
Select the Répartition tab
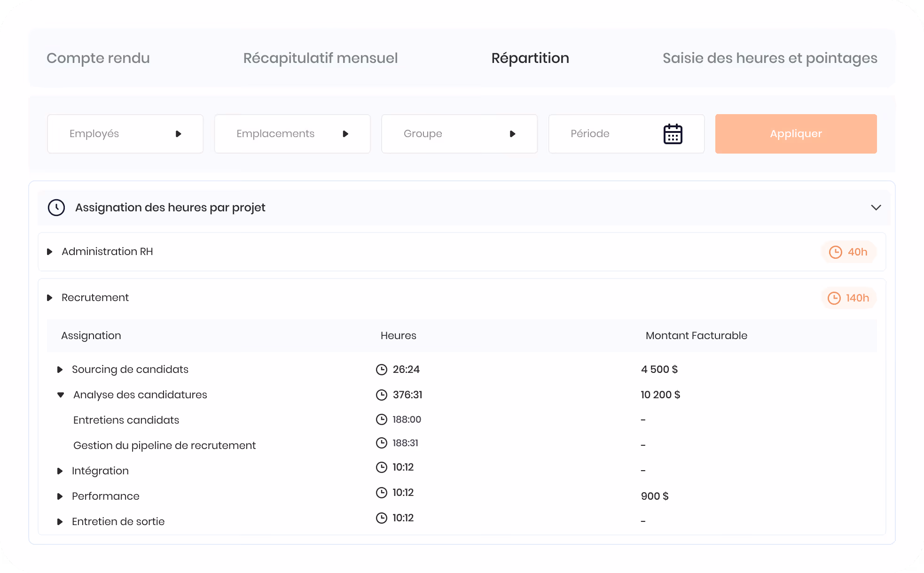pos(530,58)
